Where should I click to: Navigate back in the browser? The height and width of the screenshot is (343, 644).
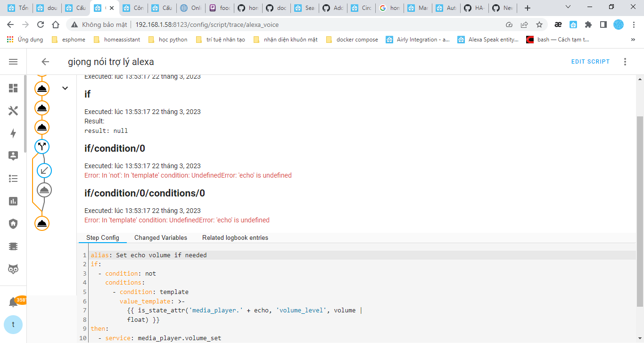[x=10, y=24]
